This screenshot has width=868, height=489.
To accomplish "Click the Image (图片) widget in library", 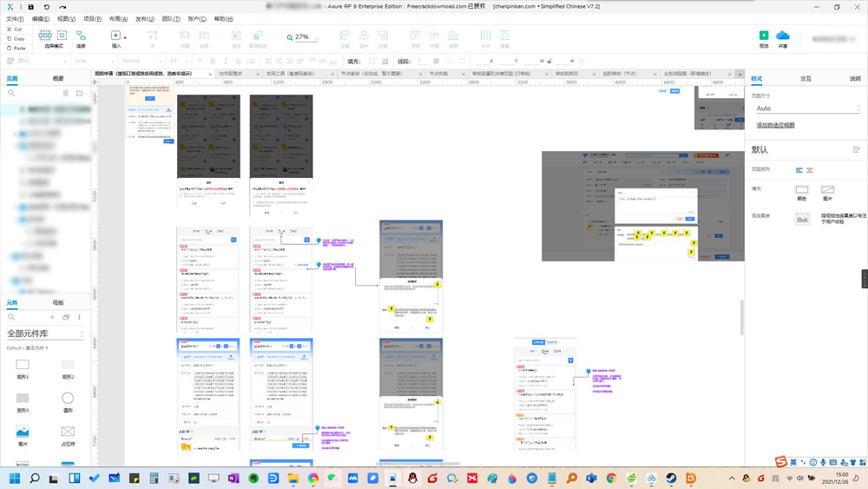I will tap(23, 432).
